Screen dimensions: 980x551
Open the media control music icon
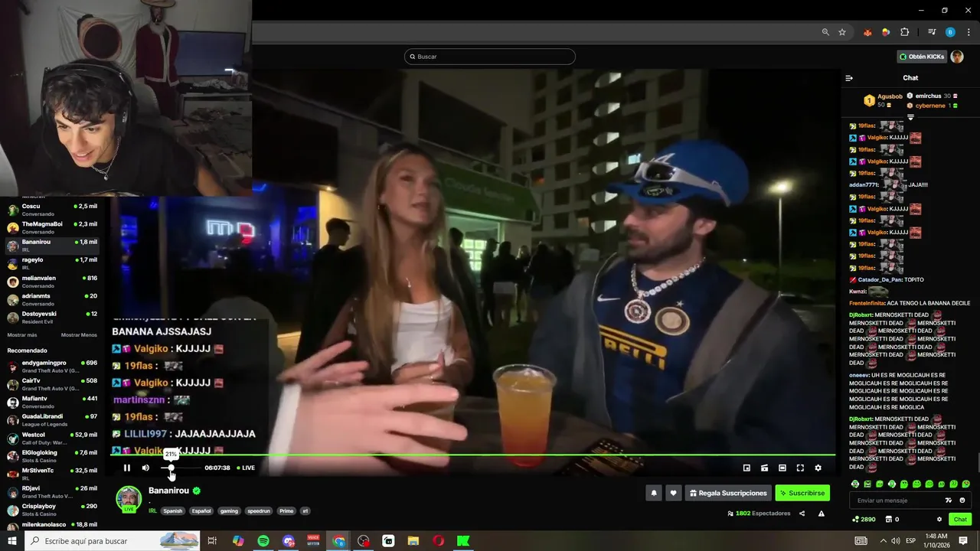point(932,32)
